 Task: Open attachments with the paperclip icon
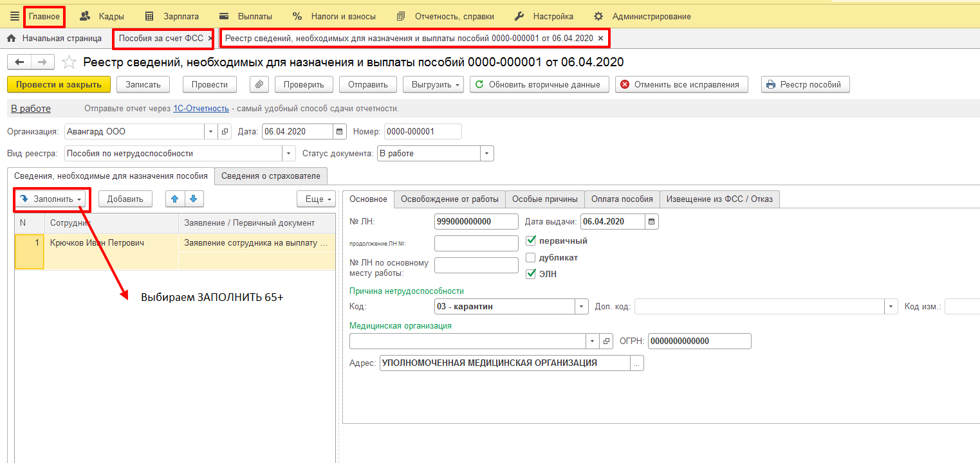[x=258, y=84]
